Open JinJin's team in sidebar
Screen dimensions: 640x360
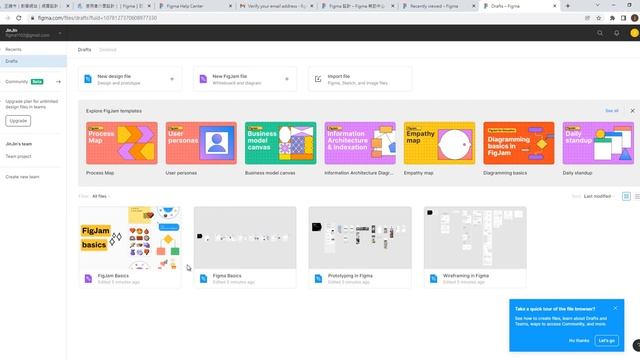coord(19,144)
